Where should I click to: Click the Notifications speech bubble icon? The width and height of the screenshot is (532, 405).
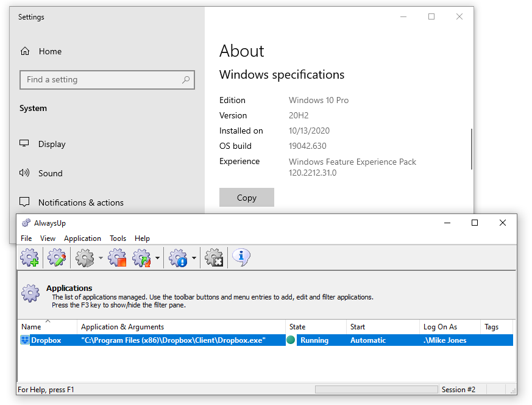24,202
